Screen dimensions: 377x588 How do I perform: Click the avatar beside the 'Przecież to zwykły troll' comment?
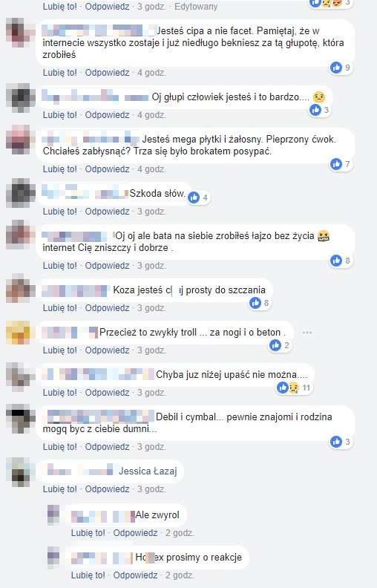(x=19, y=333)
